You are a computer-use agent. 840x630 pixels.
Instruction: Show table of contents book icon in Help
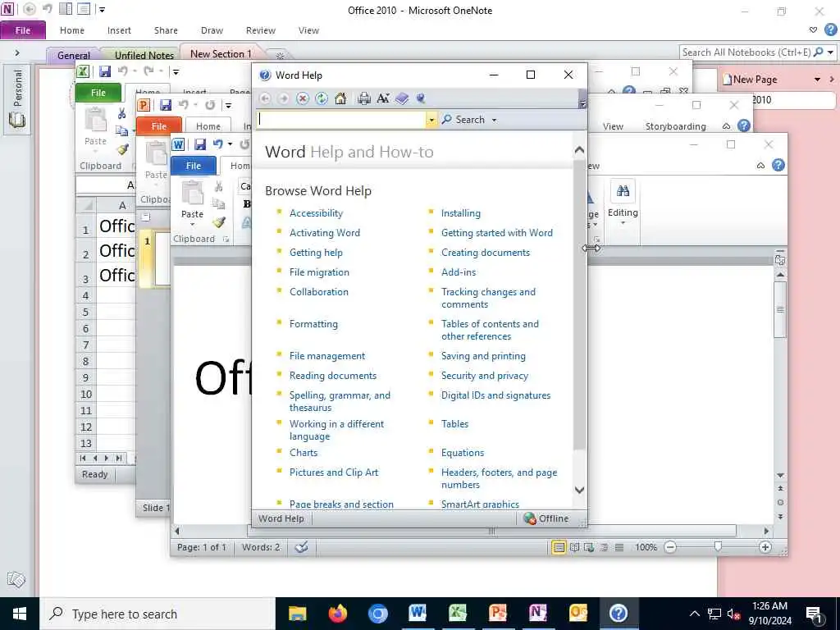coord(402,98)
